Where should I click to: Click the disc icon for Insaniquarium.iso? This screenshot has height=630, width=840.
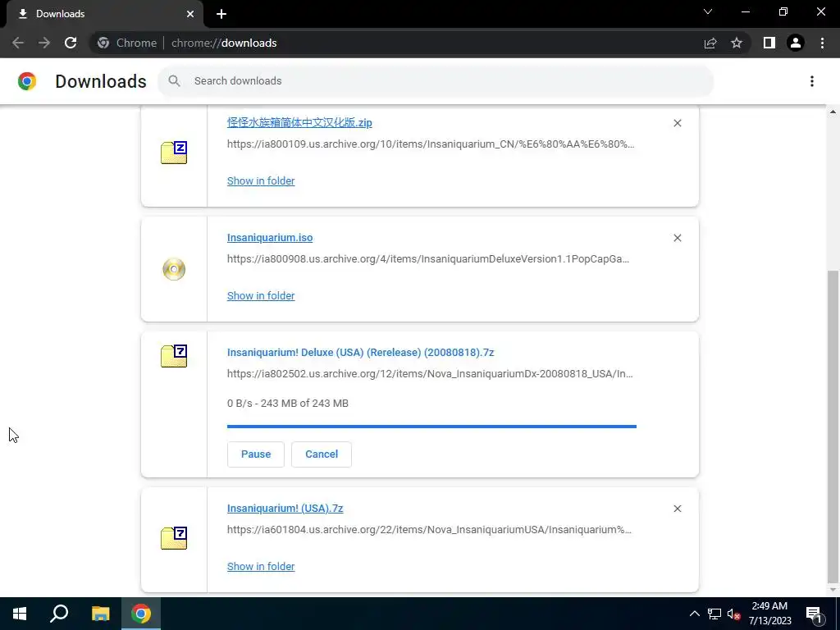click(x=174, y=269)
